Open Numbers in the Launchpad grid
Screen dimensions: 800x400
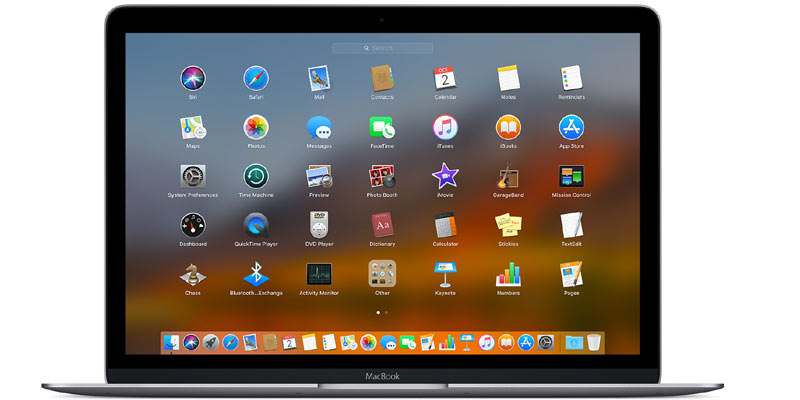pyautogui.click(x=508, y=274)
